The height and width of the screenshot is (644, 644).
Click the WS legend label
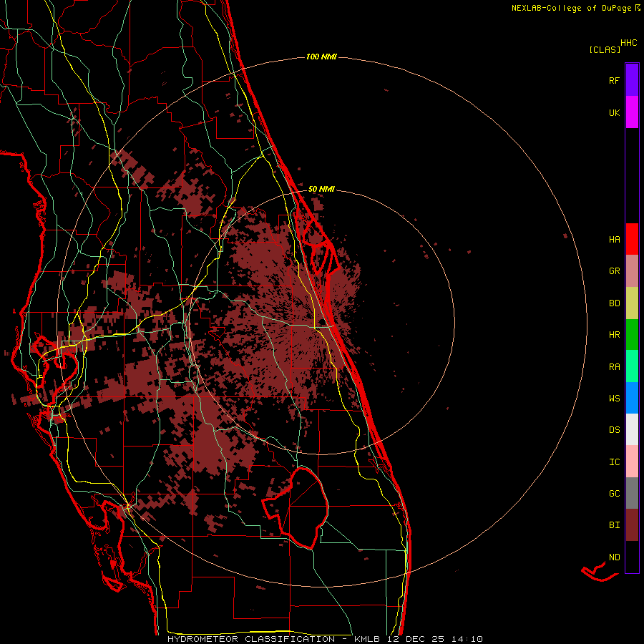coord(614,399)
